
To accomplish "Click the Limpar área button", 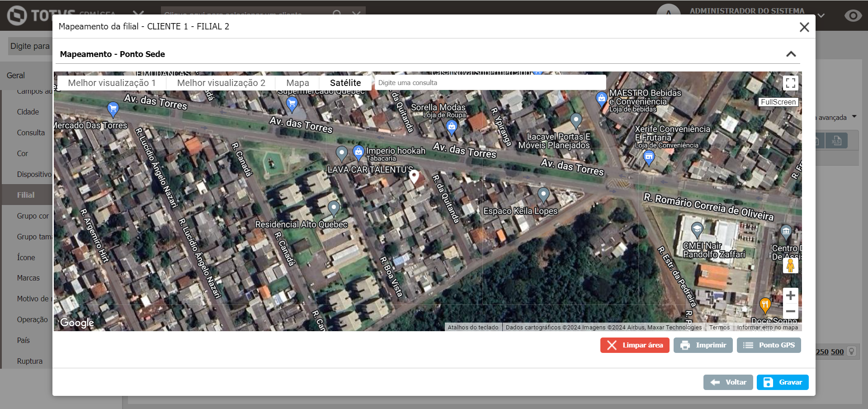I will 635,345.
